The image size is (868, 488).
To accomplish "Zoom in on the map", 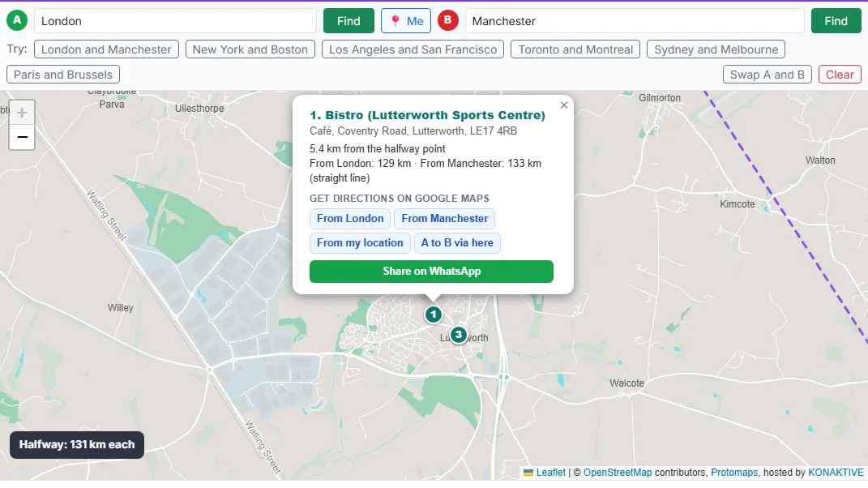I will [22, 113].
